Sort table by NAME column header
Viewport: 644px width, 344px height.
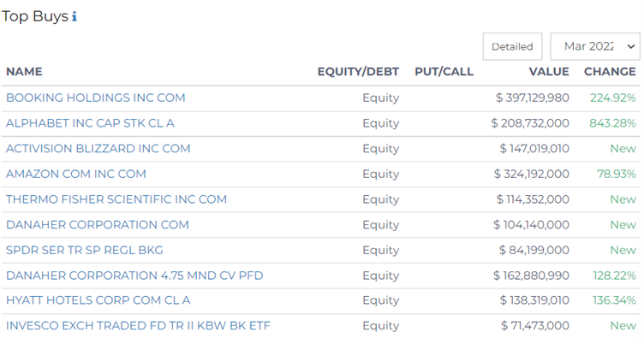pyautogui.click(x=24, y=71)
